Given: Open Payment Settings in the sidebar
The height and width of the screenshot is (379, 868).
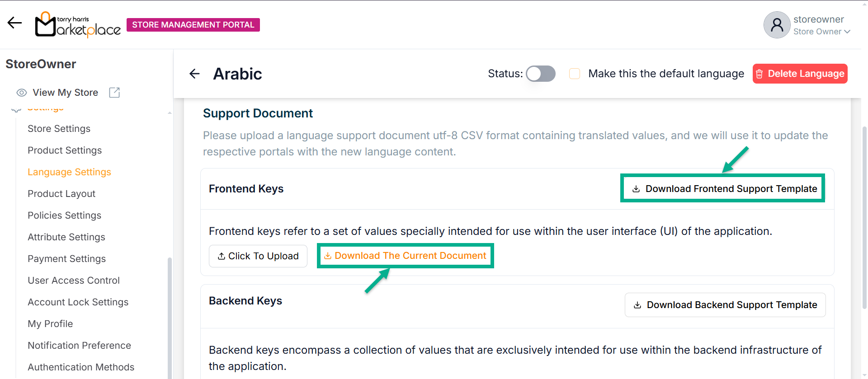Looking at the screenshot, I should click(66, 259).
